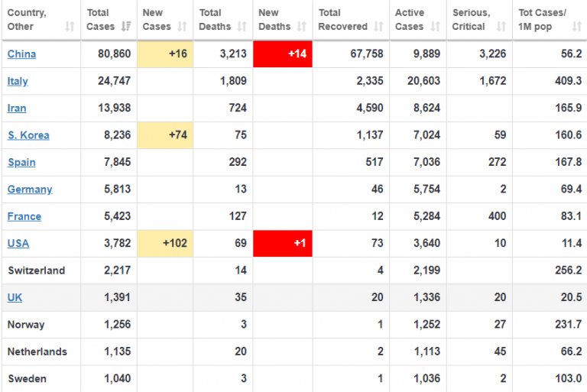The image size is (587, 392).
Task: Click sort icon in Tot Cases/1M pop header
Action: tap(577, 27)
